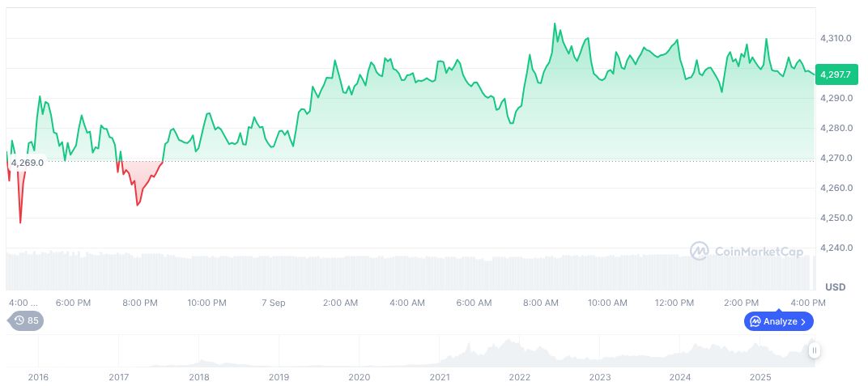Screen dimensions: 868x386
Task: Click the 12:00 PM time axis label
Action: [x=674, y=303]
